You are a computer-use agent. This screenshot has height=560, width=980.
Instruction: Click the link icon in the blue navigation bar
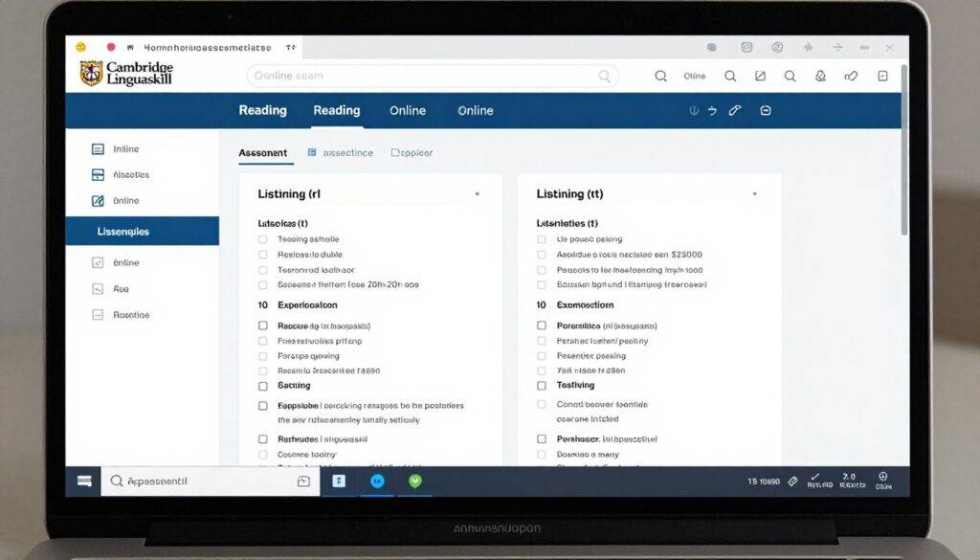735,111
